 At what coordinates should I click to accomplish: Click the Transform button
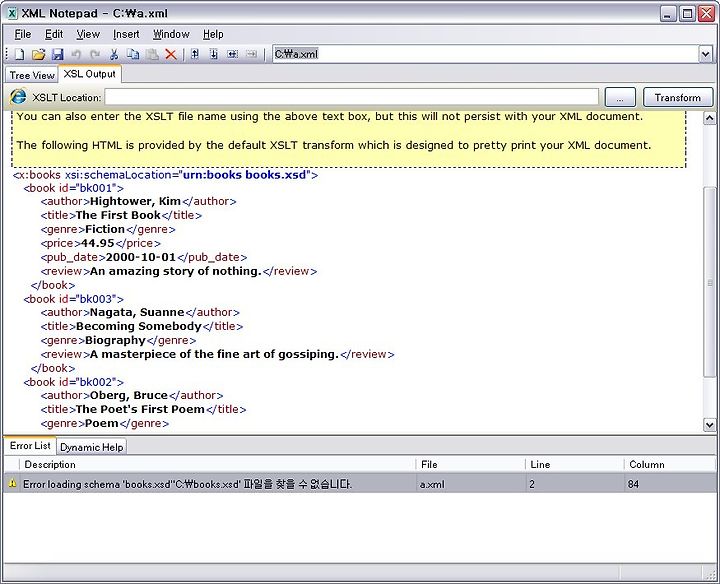(x=678, y=97)
